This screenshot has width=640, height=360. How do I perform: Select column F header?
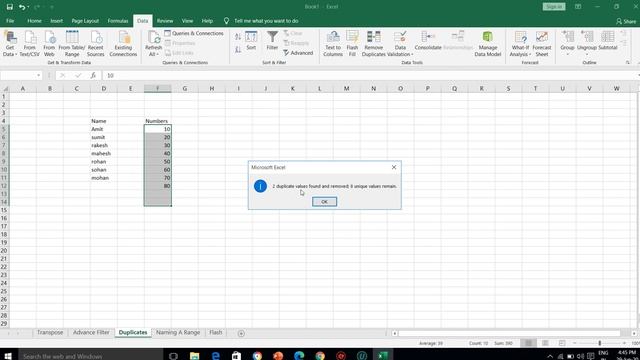click(x=158, y=89)
